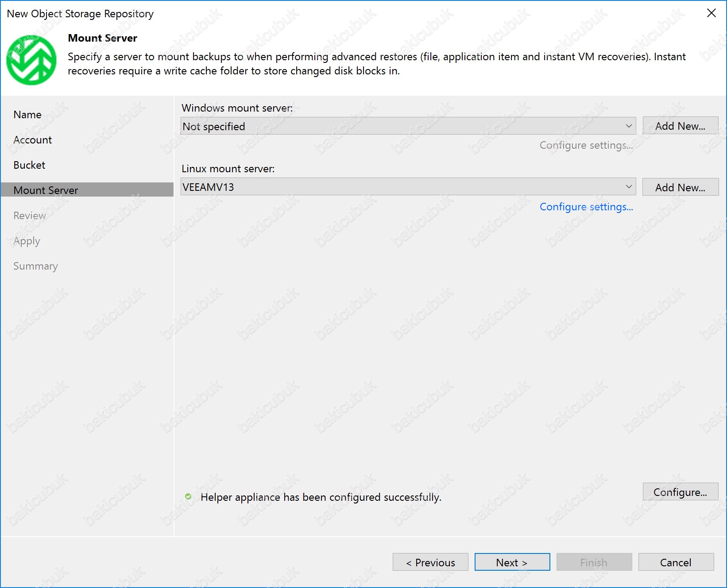The height and width of the screenshot is (588, 727).
Task: Select the highlighted Mount Server step
Action: pyautogui.click(x=46, y=190)
